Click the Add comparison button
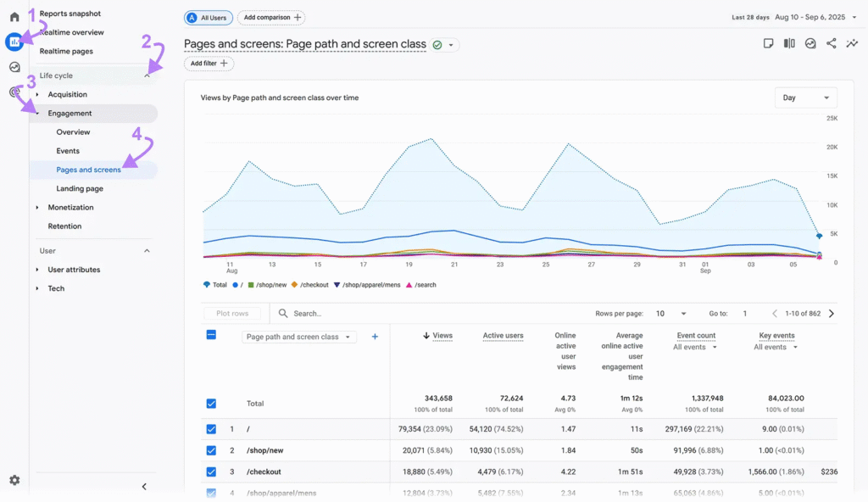 pos(271,18)
